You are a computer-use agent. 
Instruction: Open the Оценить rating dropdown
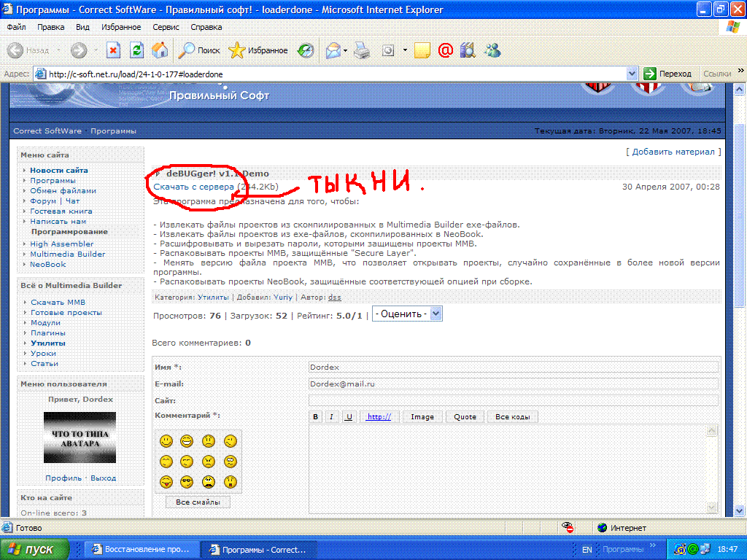pos(407,314)
